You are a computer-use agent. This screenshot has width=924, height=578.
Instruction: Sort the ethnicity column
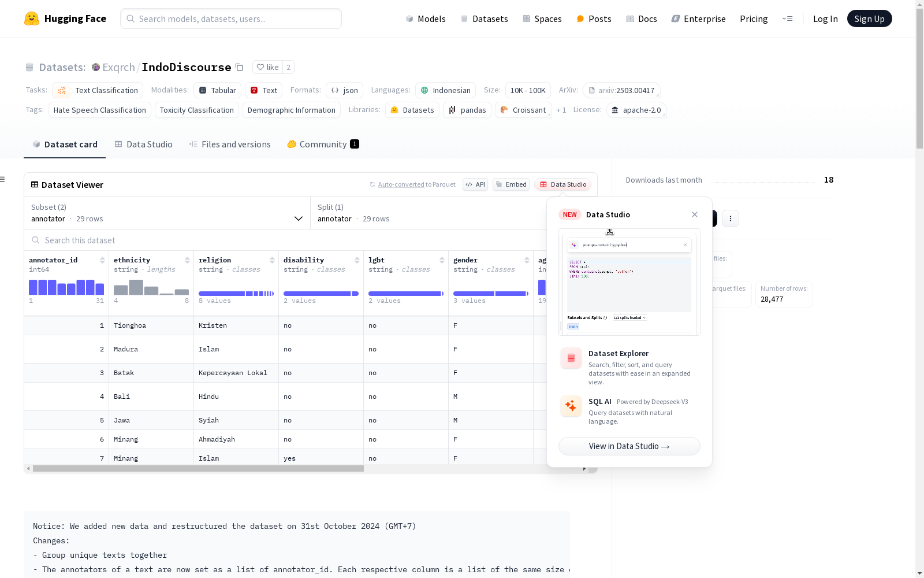[x=187, y=260]
